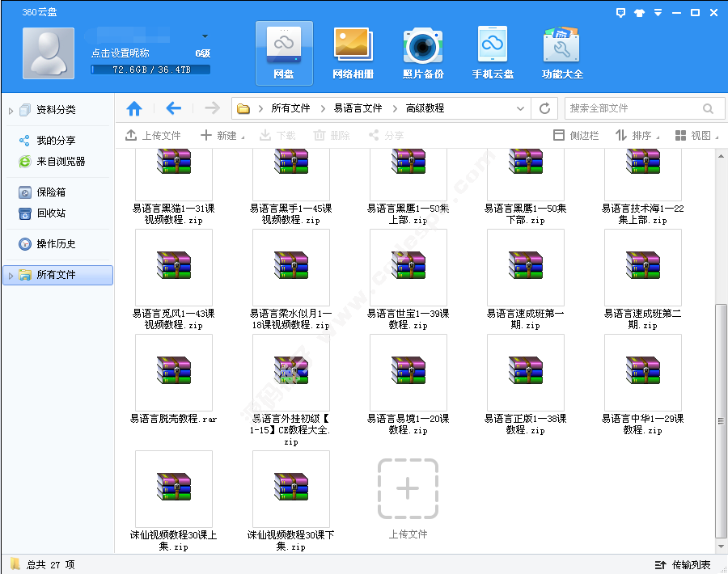
Task: Navigate to 所有文件 breadcrumb
Action: (x=290, y=108)
